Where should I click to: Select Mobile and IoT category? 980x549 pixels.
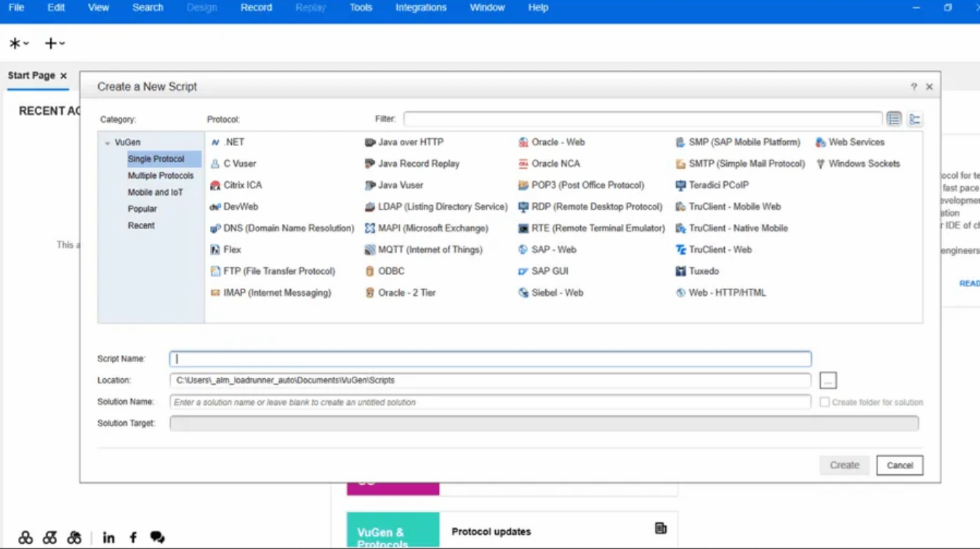click(x=156, y=193)
